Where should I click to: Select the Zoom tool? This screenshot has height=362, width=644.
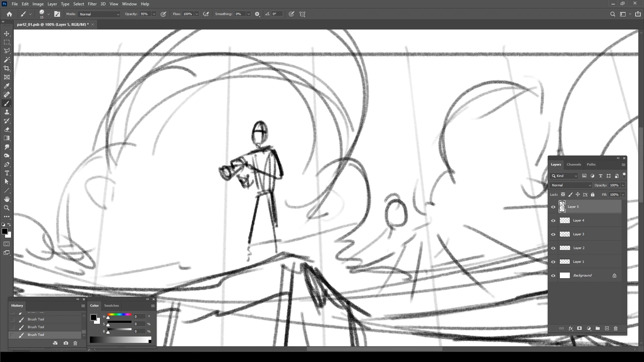(x=7, y=208)
